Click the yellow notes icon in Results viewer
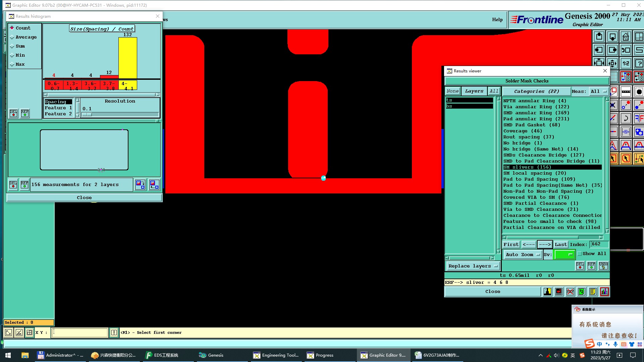 (x=593, y=292)
